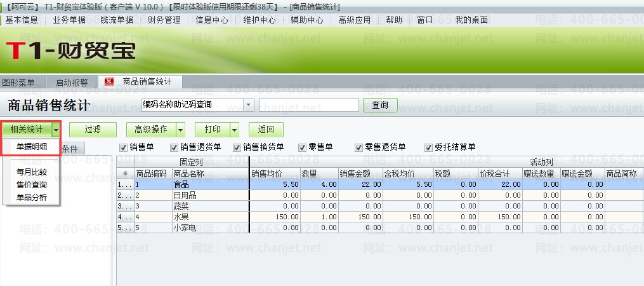Click the 返回 button
The width and height of the screenshot is (644, 286).
pyautogui.click(x=266, y=130)
